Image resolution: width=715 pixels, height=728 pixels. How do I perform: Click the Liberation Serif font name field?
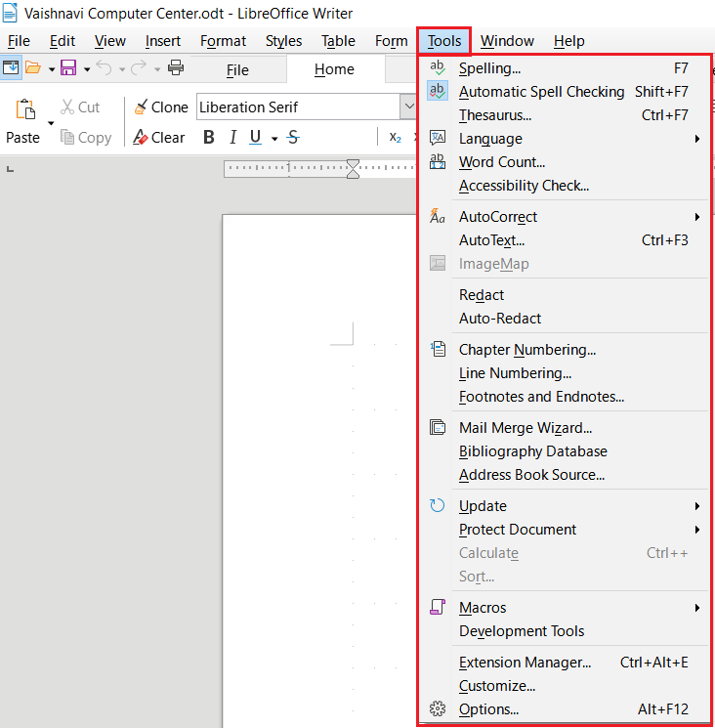point(298,107)
